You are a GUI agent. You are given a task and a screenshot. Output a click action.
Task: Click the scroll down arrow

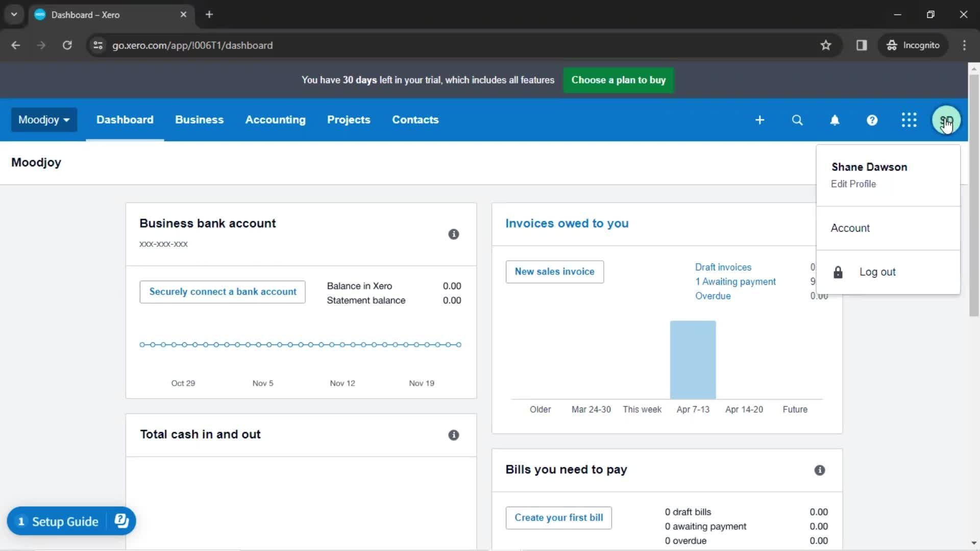[x=973, y=543]
